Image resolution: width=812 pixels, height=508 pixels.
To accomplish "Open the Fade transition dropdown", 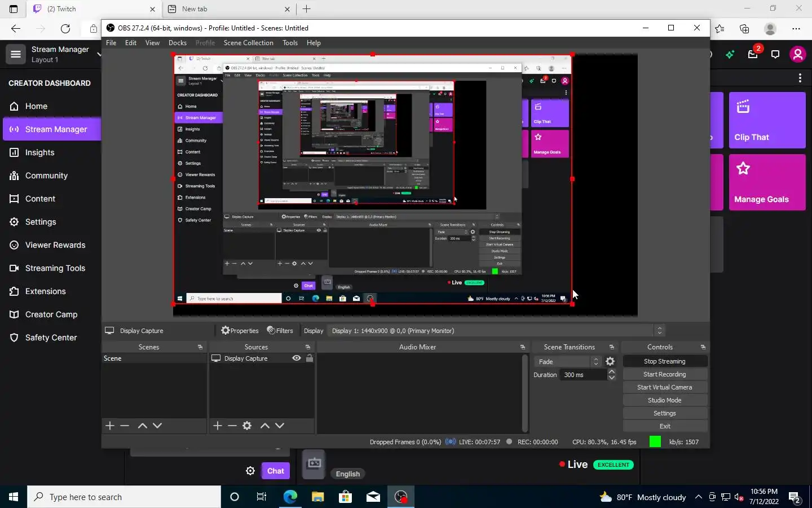I will 567,362.
